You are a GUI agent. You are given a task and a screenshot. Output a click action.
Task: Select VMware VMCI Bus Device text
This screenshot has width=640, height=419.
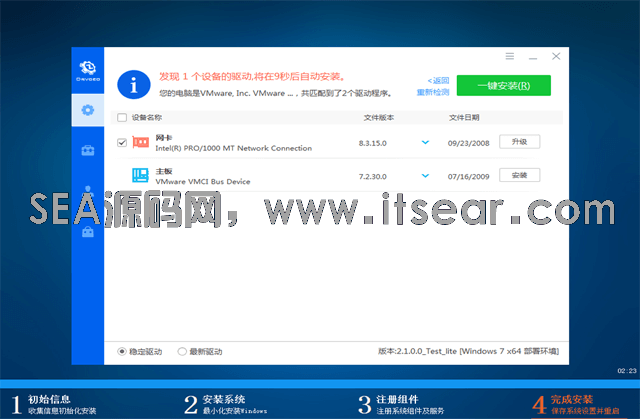coord(203,182)
